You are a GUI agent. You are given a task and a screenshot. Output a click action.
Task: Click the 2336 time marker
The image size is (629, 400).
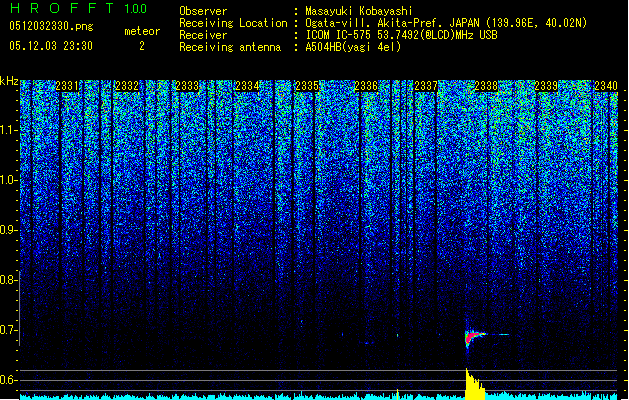tap(366, 86)
